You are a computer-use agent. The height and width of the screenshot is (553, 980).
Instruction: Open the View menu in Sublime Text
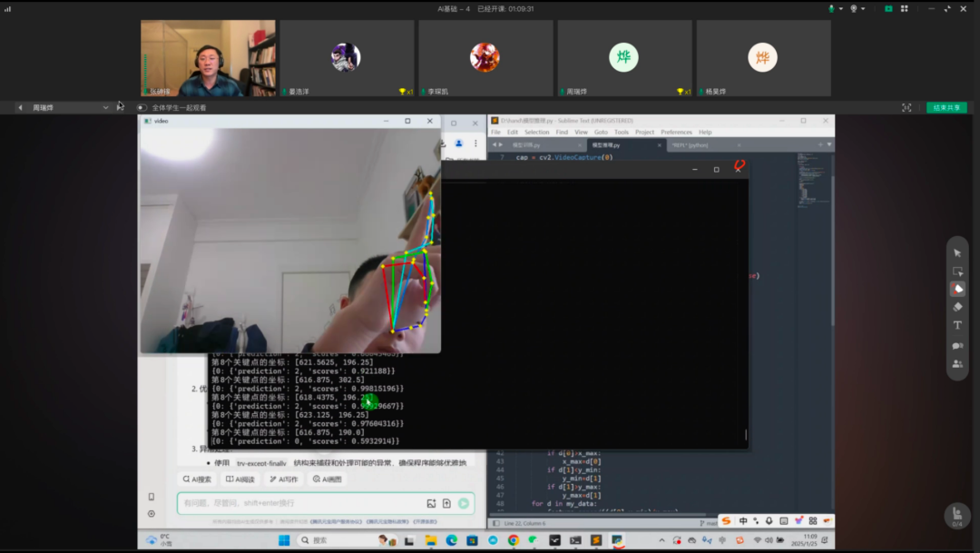pyautogui.click(x=582, y=132)
